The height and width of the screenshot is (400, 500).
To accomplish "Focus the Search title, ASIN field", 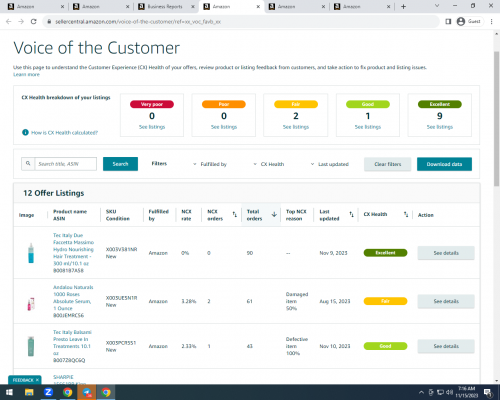I will tap(66, 164).
